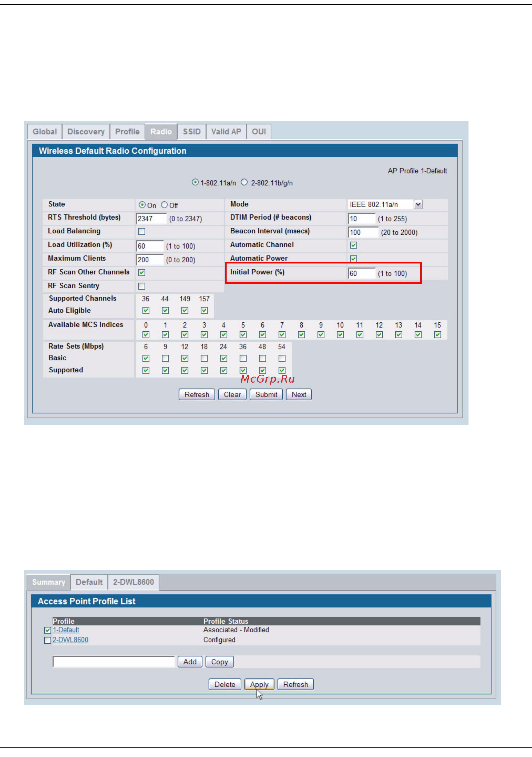Click the Submit button
This screenshot has width=532, height=757.
coord(266,394)
